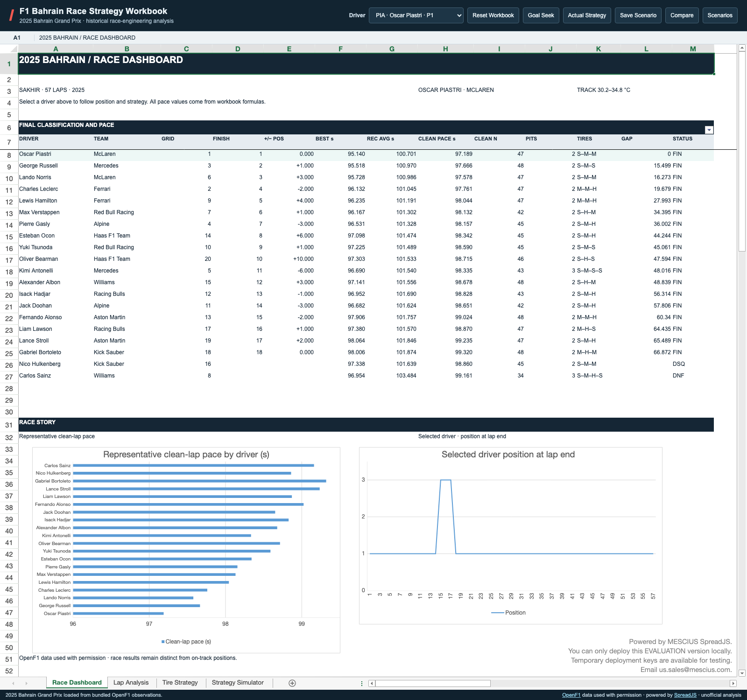Select the RACE STORY section header

(366, 424)
